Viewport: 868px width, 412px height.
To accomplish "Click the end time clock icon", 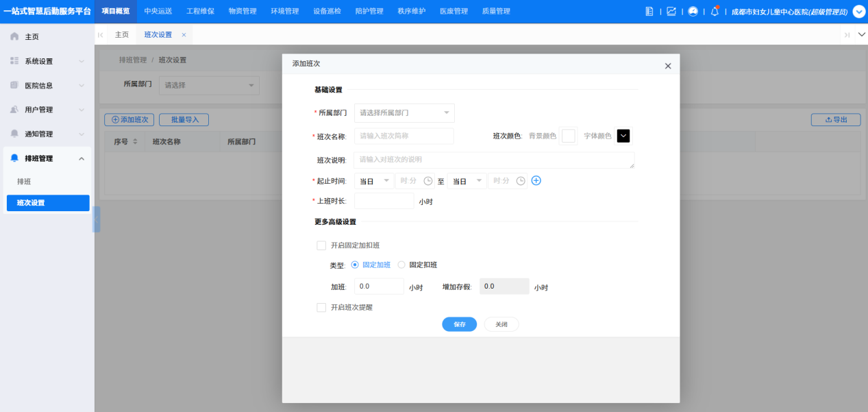I will point(521,181).
